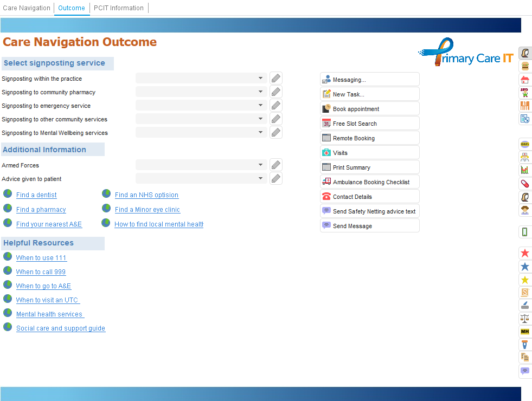Click the blue star sidebar icon

pyautogui.click(x=524, y=267)
